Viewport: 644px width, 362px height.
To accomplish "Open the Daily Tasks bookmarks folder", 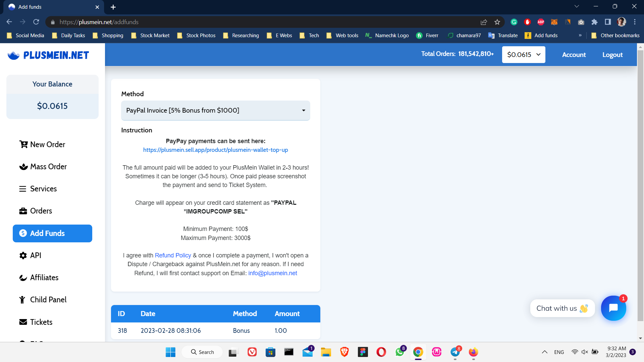I will pos(68,36).
